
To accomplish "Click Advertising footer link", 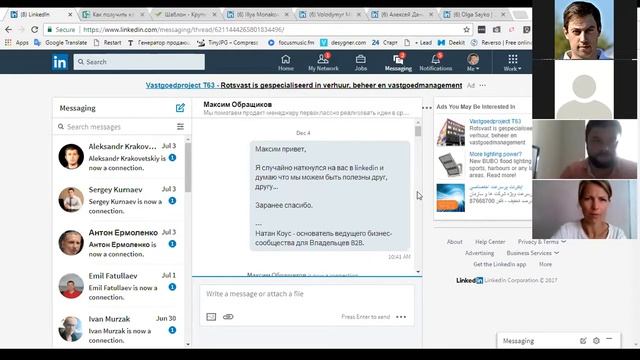I will point(479,253).
